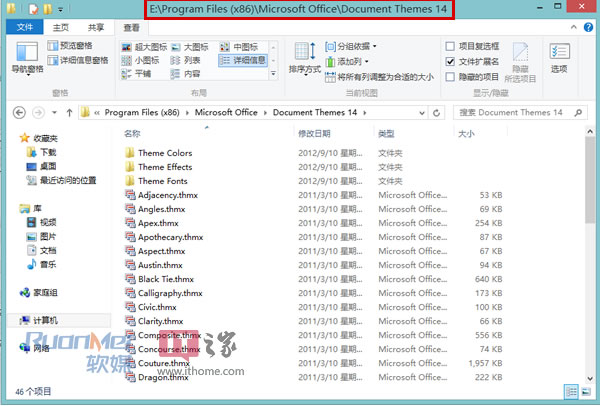Image resolution: width=600 pixels, height=406 pixels.
Task: Open the group by (分组依据) dropdown
Action: pos(351,46)
